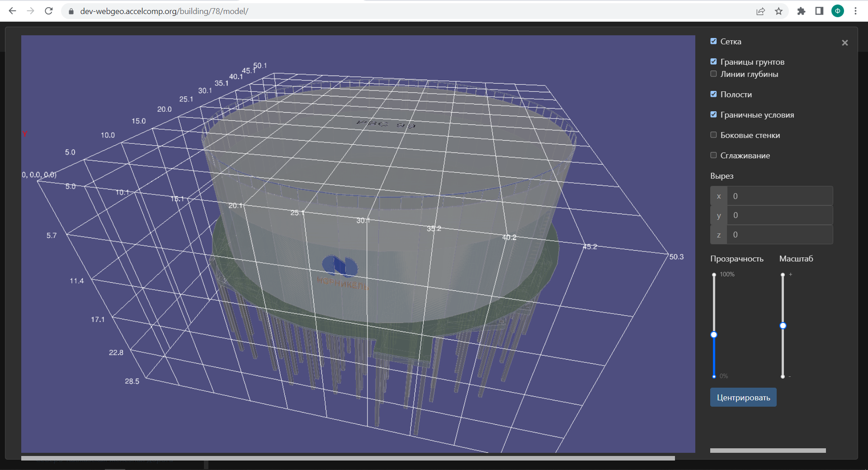Click the browser forward arrow

click(x=30, y=11)
